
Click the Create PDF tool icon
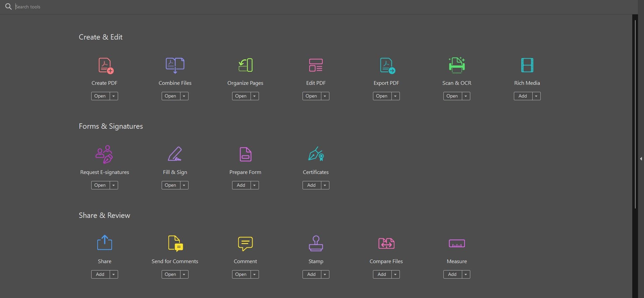tap(106, 65)
